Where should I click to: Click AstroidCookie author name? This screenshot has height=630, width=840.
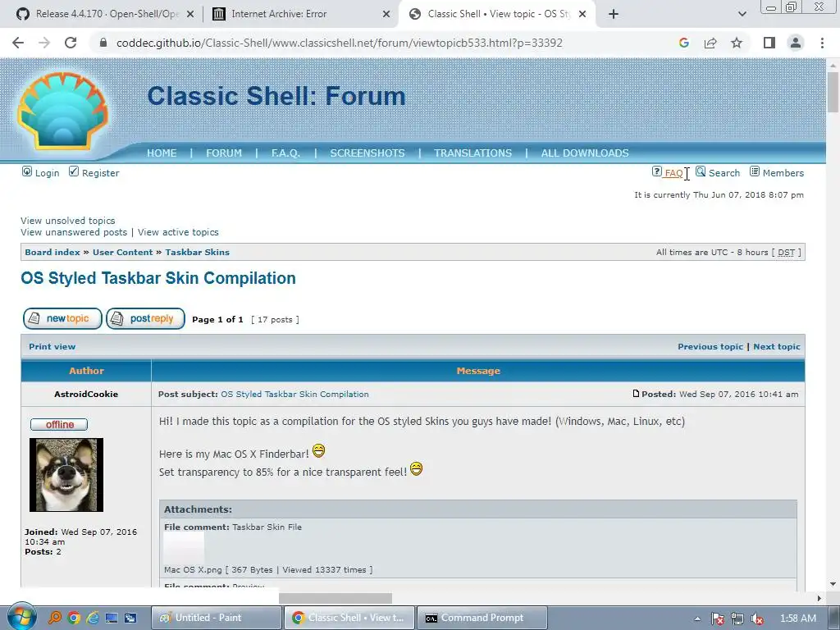[86, 395]
